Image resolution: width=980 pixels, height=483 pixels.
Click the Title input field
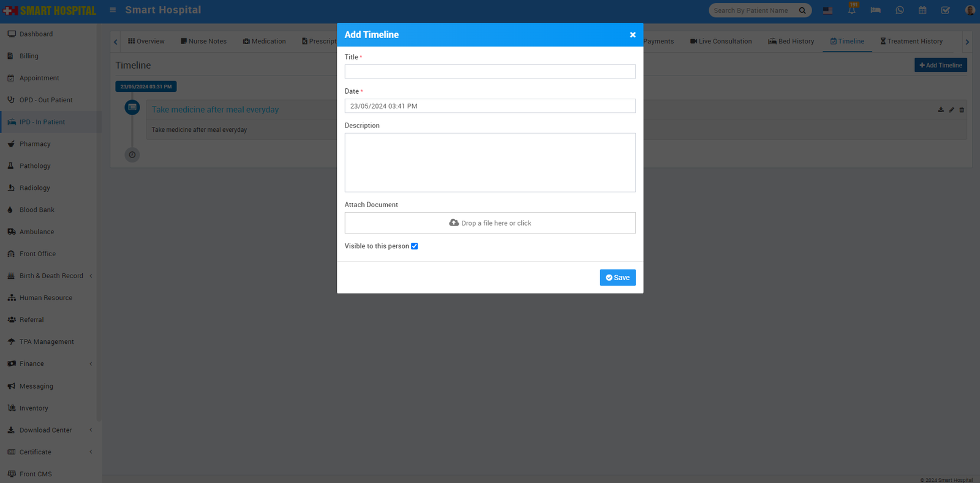click(489, 72)
